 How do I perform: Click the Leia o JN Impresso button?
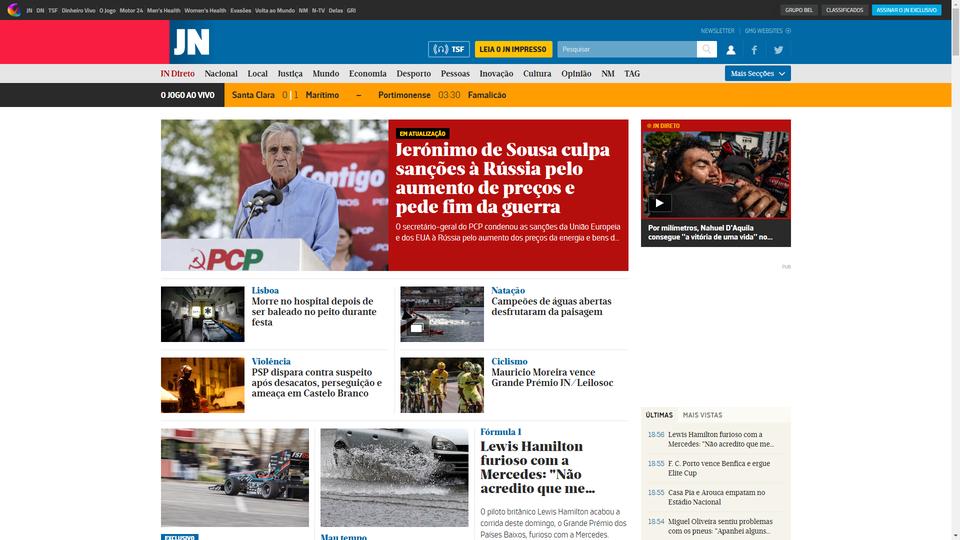click(513, 49)
